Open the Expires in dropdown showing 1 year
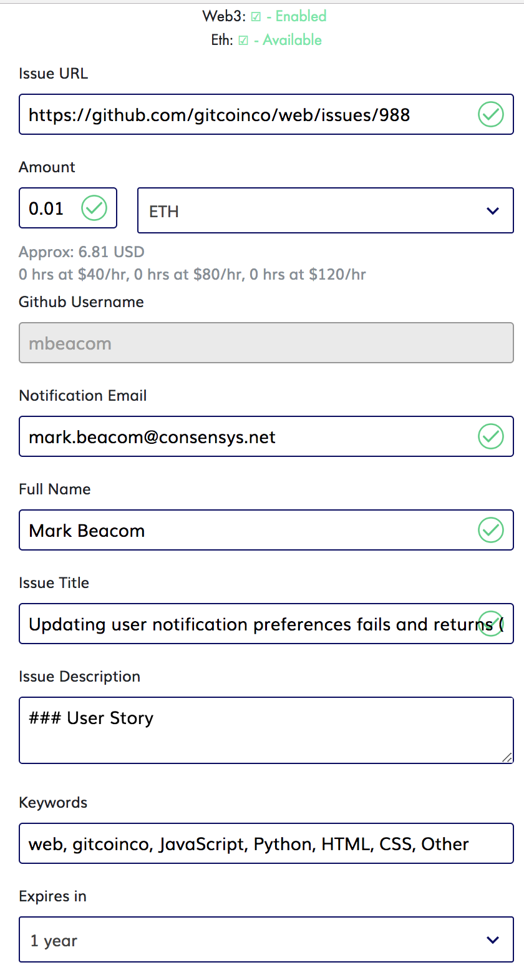 266,939
